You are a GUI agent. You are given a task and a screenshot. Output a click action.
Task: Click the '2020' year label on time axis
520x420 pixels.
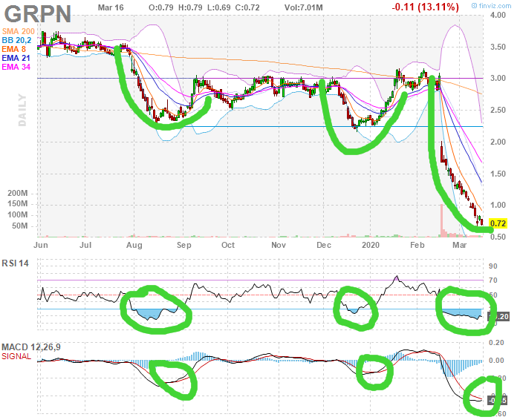tap(371, 245)
